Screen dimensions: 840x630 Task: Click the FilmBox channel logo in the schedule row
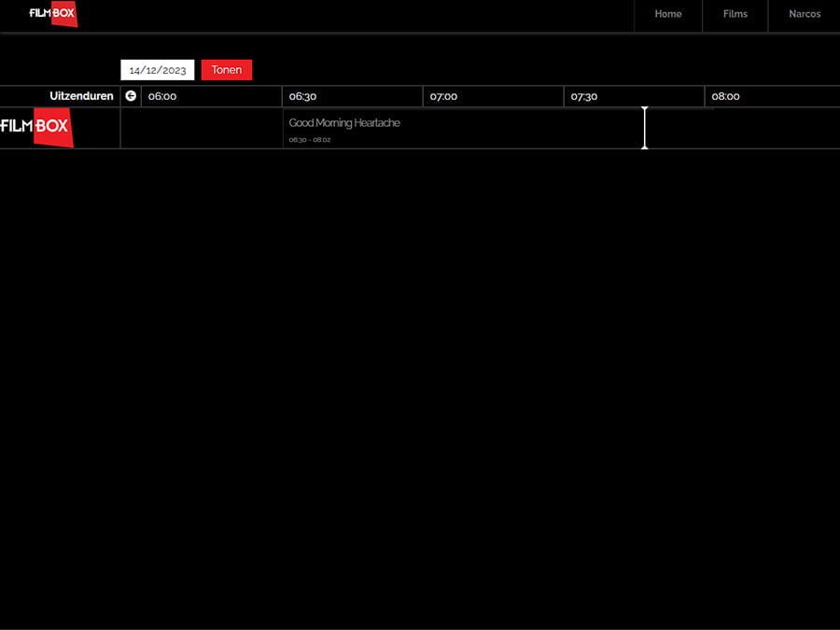pos(37,127)
